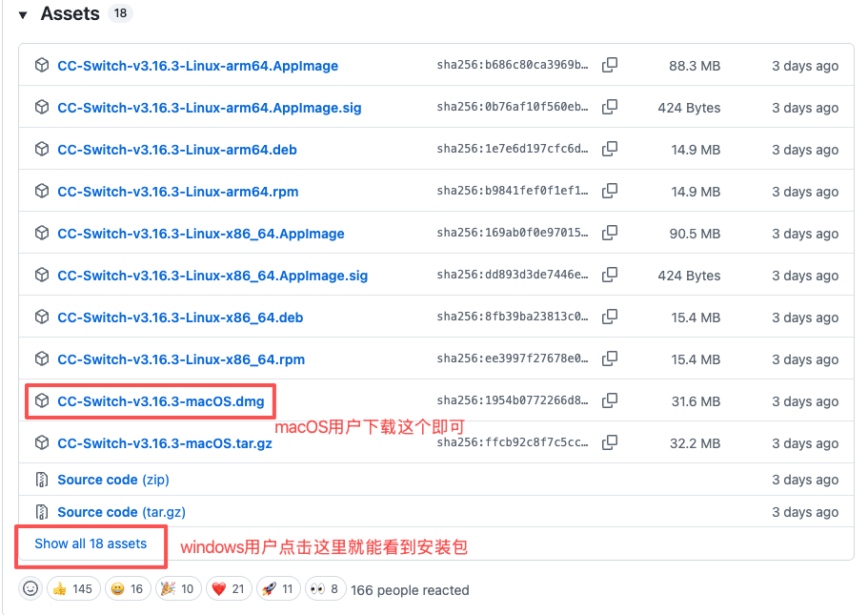Click the 88.3 MB file size

[x=695, y=66]
